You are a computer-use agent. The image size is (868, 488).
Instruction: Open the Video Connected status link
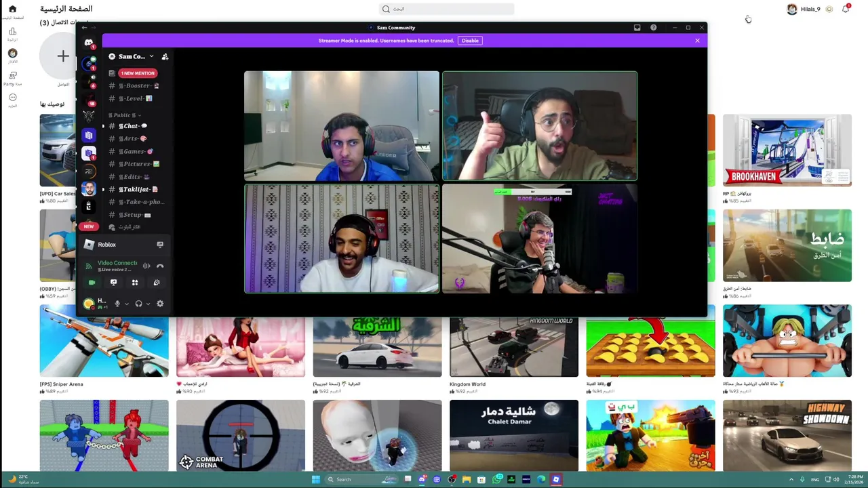point(117,263)
